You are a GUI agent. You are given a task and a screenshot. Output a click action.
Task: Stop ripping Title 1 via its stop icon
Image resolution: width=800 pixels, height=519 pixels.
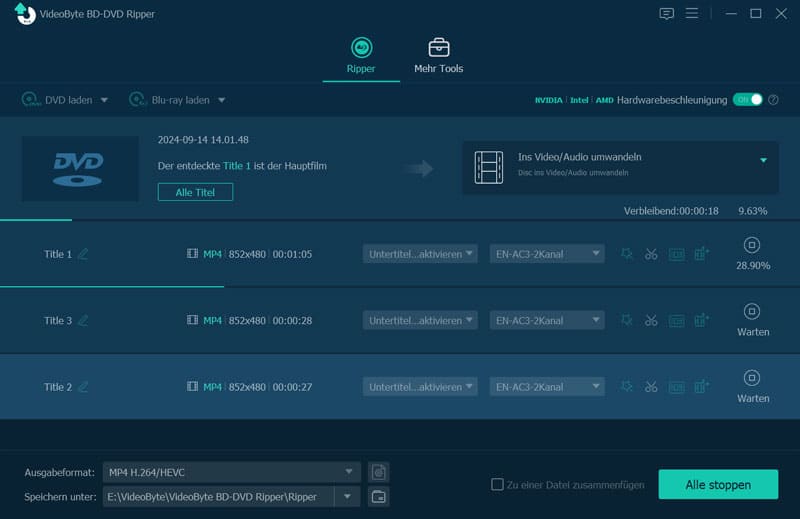pos(752,245)
